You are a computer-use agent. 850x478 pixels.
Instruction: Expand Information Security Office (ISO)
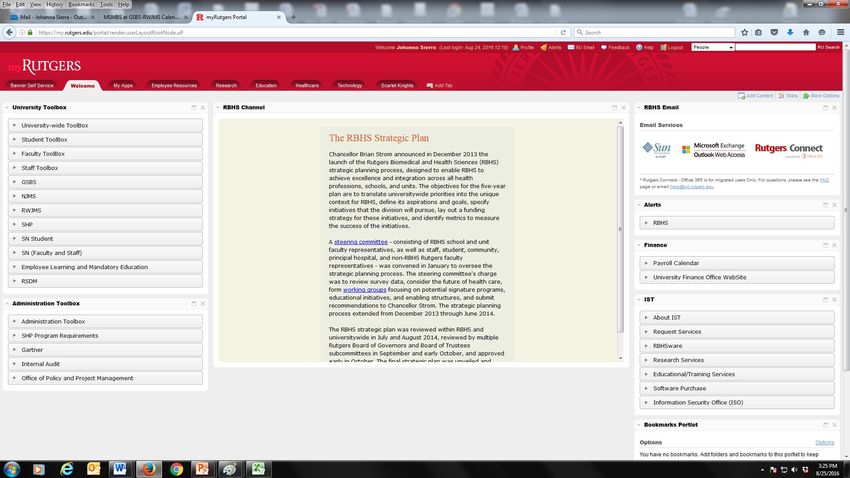[737, 403]
